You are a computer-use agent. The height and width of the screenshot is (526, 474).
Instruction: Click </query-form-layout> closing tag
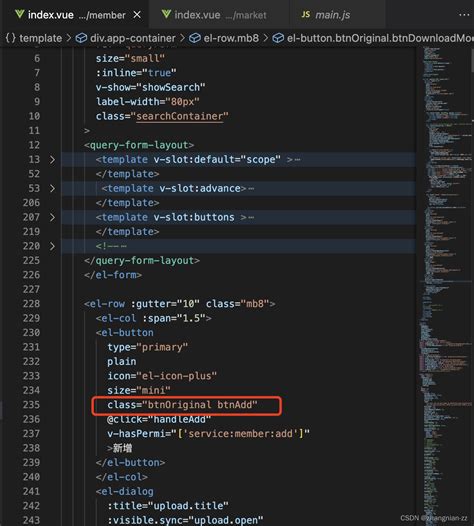[x=142, y=260]
